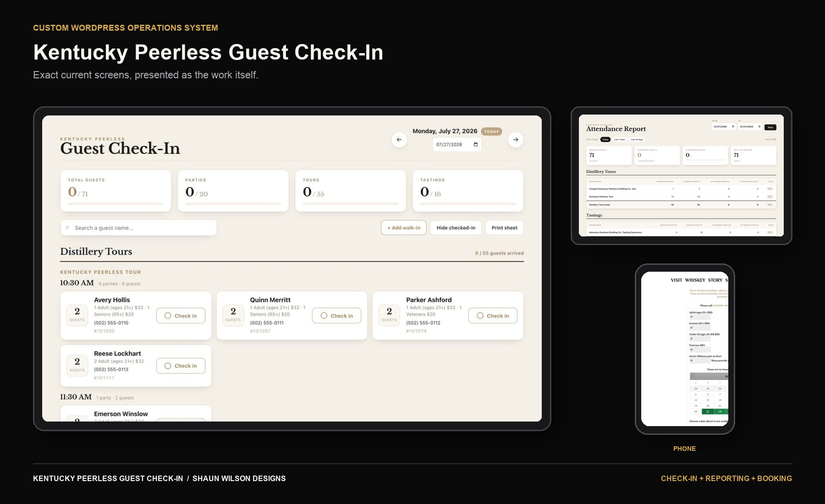
Task: Check in Avery Hollis
Action: pyautogui.click(x=181, y=316)
